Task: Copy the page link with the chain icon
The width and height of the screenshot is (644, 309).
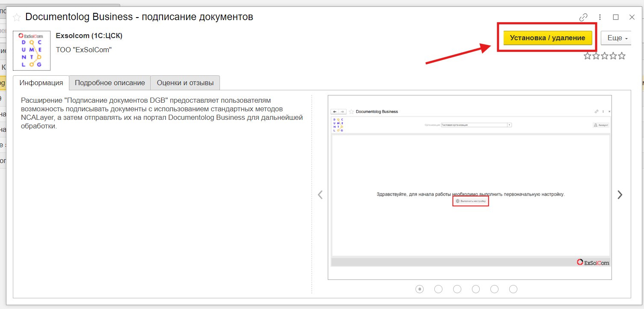Action: [583, 17]
